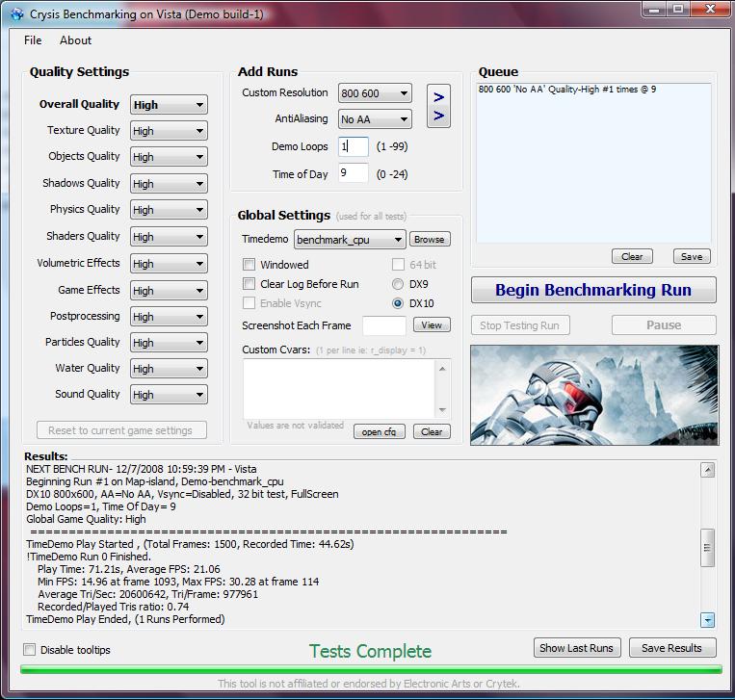Change Shaders Quality dropdown
The width and height of the screenshot is (735, 700).
pos(169,237)
